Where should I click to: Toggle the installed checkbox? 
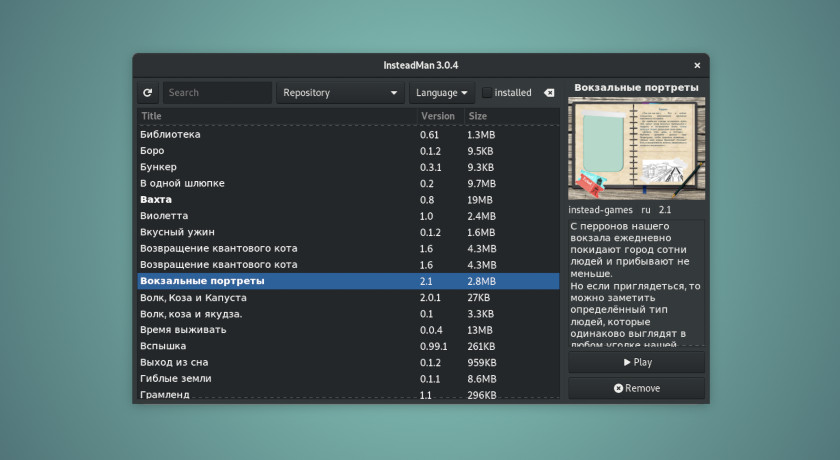pos(487,93)
